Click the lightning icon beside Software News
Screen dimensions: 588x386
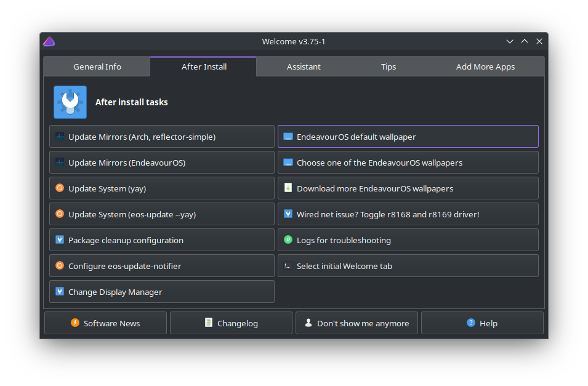[75, 323]
